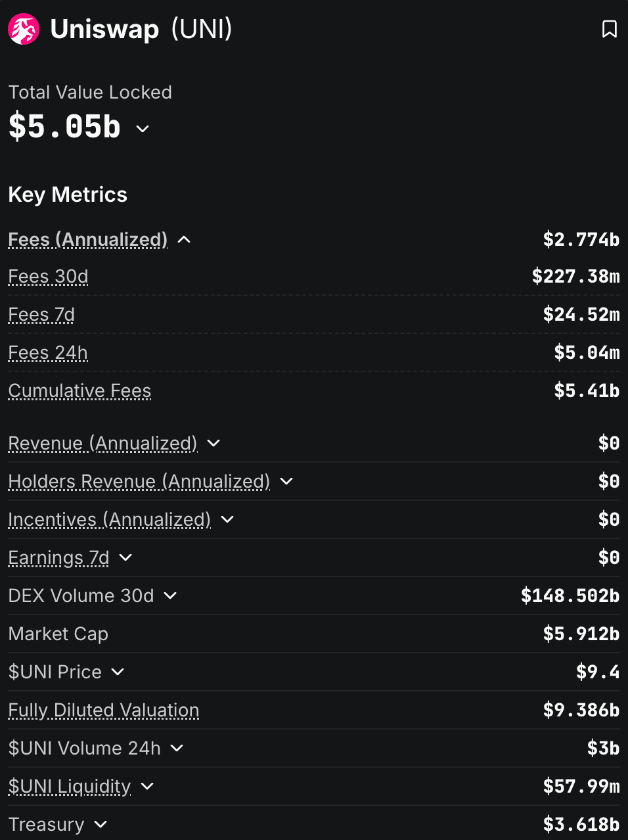Expand the Earnings 7d row
Viewport: 628px width, 840px height.
tap(125, 558)
